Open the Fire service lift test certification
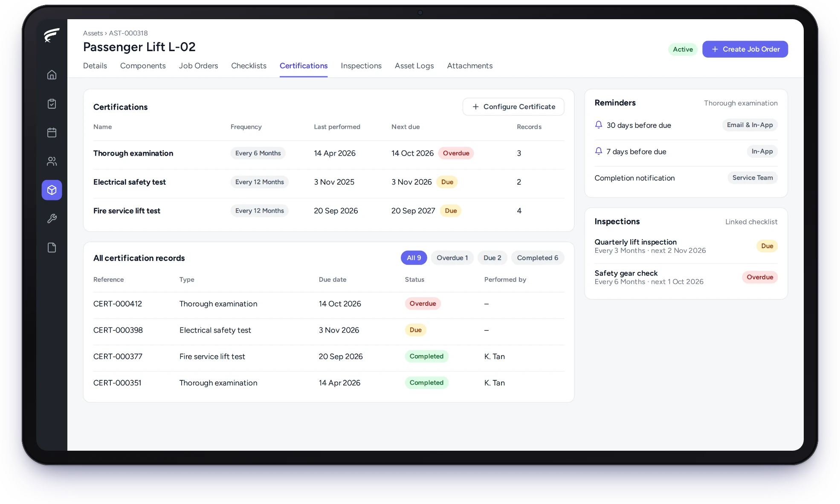 329,211
